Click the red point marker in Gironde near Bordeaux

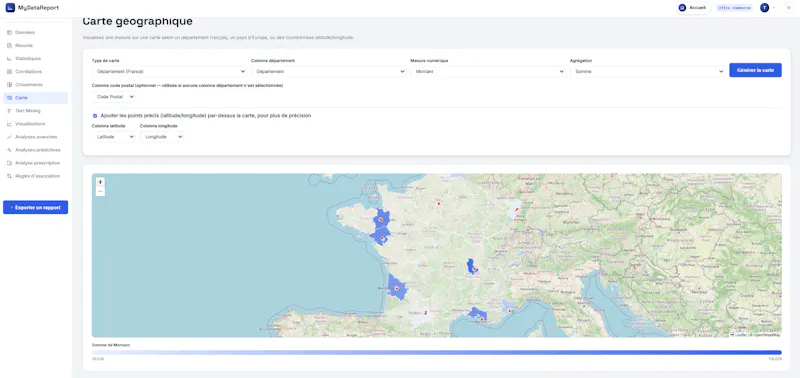(396, 289)
